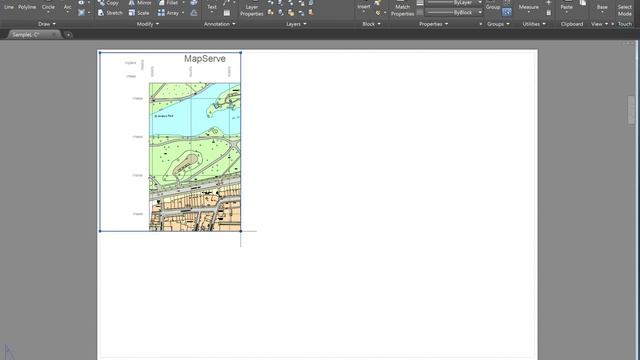Click the Array tool icon

(x=161, y=13)
